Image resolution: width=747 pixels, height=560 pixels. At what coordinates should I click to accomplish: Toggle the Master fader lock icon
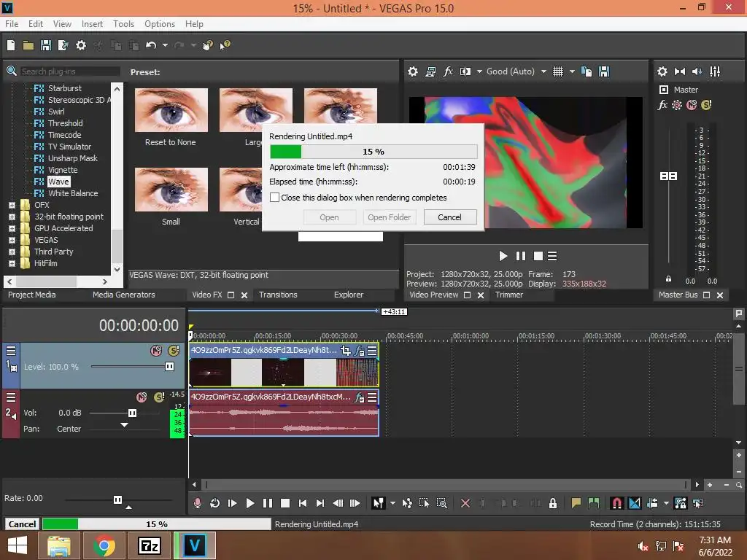point(668,279)
